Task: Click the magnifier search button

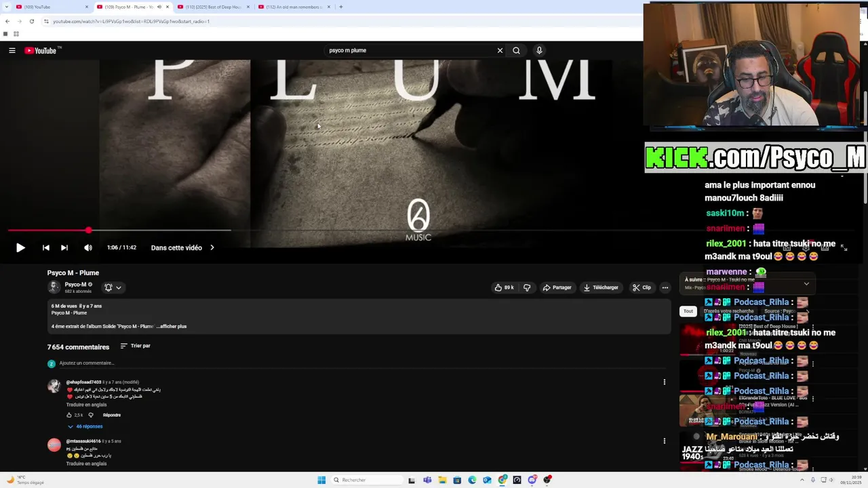Action: point(516,50)
